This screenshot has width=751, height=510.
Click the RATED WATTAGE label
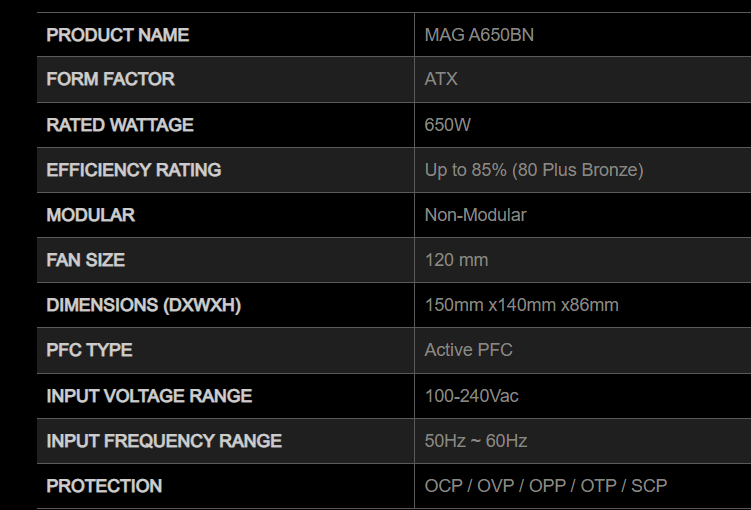(120, 125)
